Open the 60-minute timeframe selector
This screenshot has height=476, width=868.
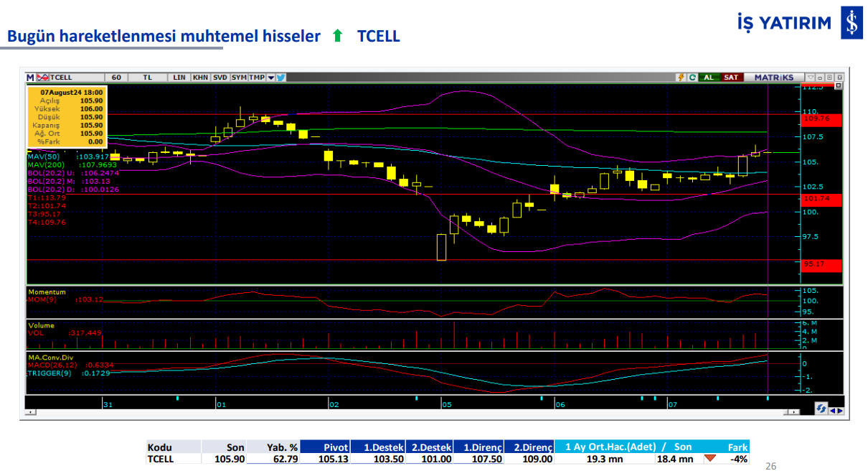pyautogui.click(x=115, y=77)
